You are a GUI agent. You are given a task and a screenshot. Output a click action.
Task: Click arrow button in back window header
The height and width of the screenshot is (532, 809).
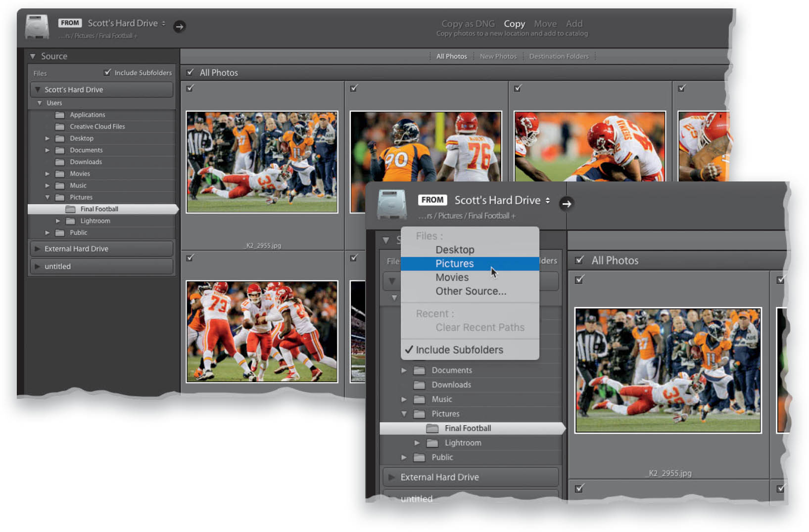[x=180, y=27]
